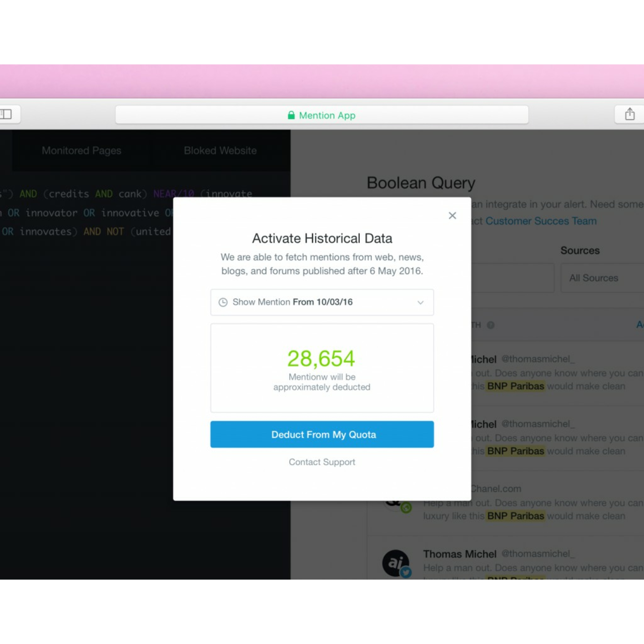Click the info question-mark icon near the match header
Screen dimensions: 644x644
coord(491,325)
